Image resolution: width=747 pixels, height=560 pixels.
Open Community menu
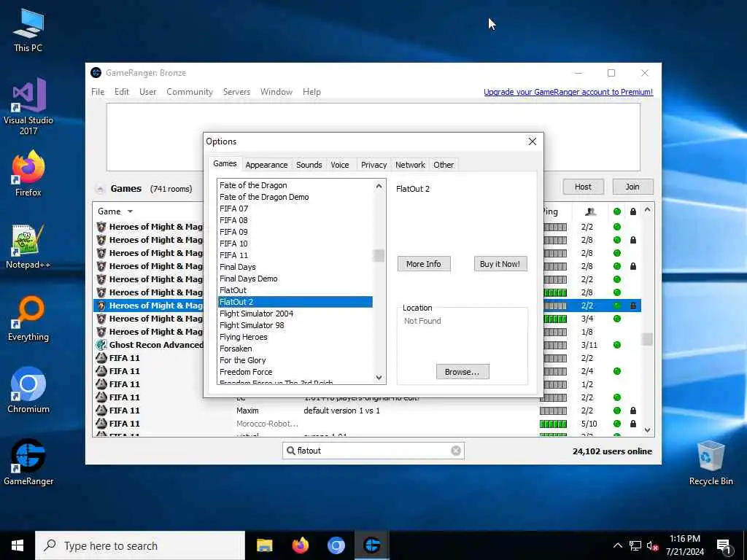point(190,92)
